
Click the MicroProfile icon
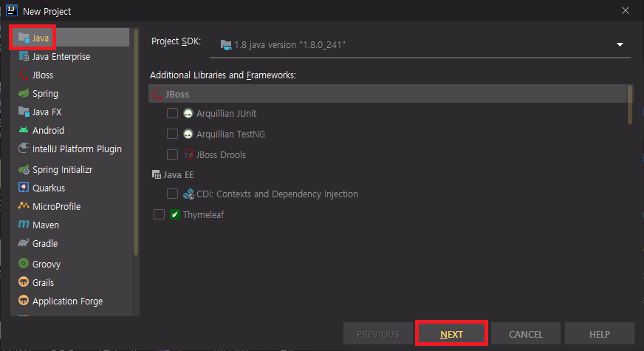tap(24, 206)
